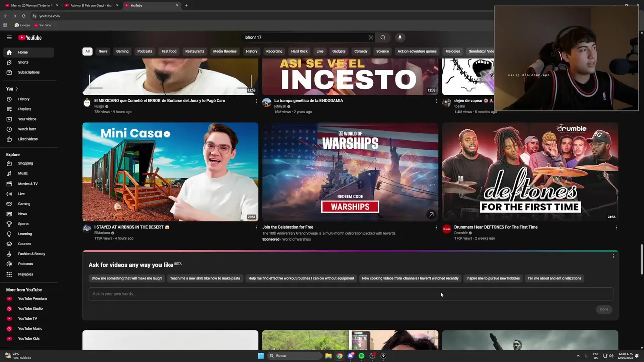Open Your videos in sidebar
This screenshot has width=644, height=362.
28,119
